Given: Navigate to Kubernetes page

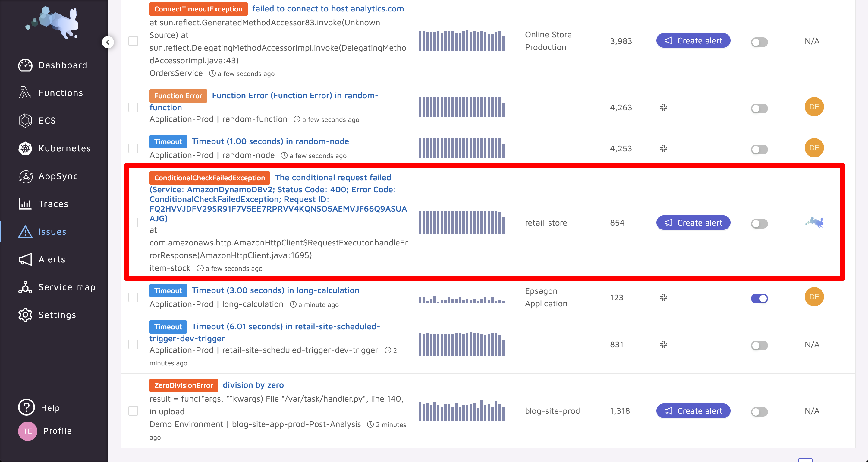Looking at the screenshot, I should pos(55,148).
